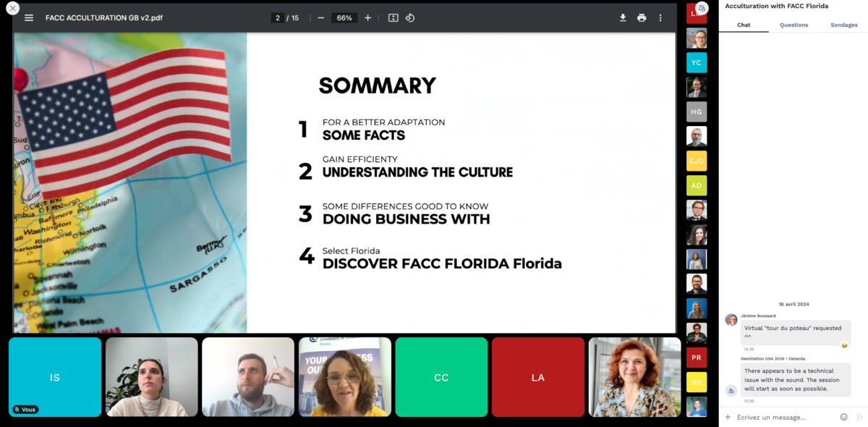Zoom in the PDF with plus button
Viewport: 868px width, 427px height.
click(x=367, y=18)
